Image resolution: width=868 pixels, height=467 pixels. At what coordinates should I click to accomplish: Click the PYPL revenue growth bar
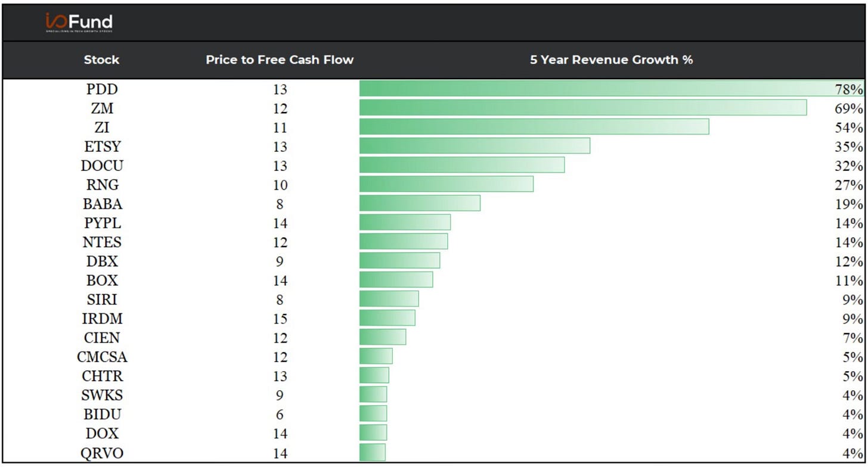pyautogui.click(x=405, y=222)
